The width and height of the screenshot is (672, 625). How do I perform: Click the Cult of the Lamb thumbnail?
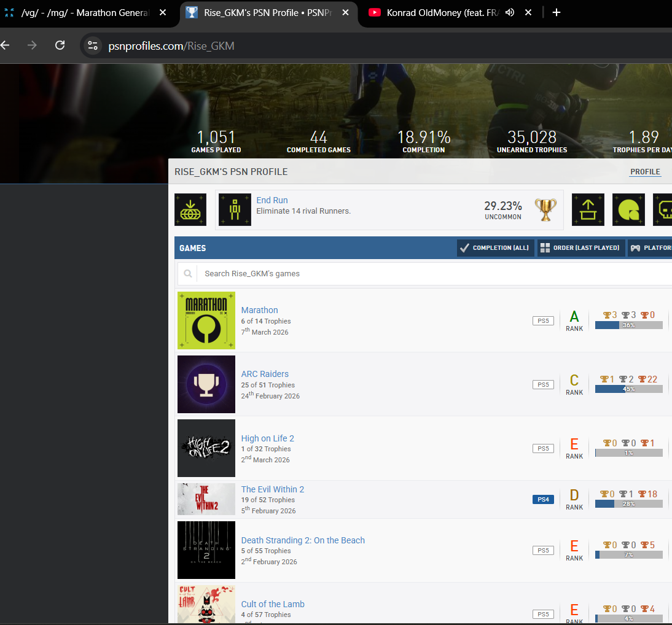pos(206,605)
